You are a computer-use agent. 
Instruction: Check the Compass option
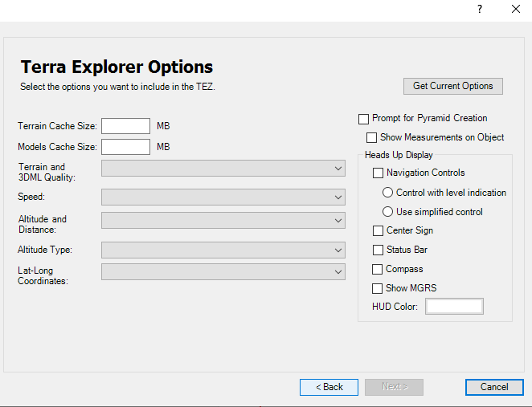377,270
